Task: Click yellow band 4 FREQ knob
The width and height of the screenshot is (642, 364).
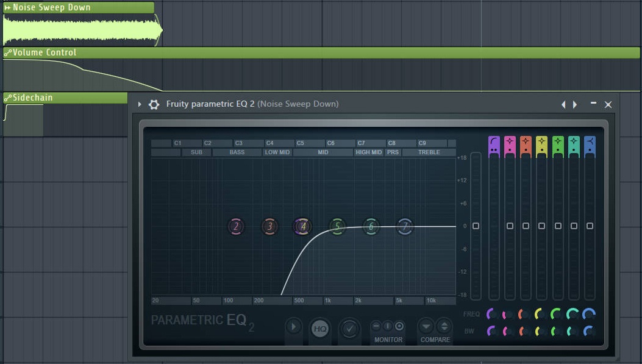Action: point(540,314)
